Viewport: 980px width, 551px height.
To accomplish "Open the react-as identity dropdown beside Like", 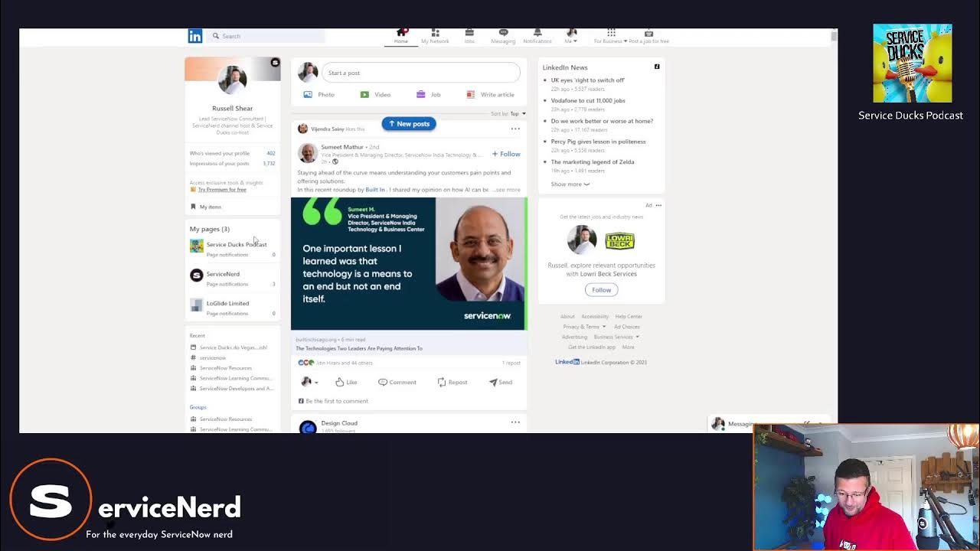I will 309,382.
